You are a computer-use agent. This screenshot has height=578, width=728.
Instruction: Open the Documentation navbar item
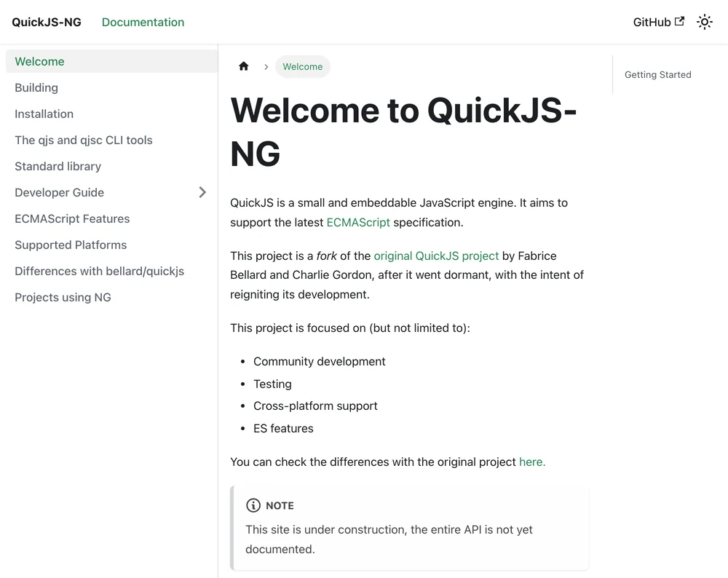[x=143, y=23]
